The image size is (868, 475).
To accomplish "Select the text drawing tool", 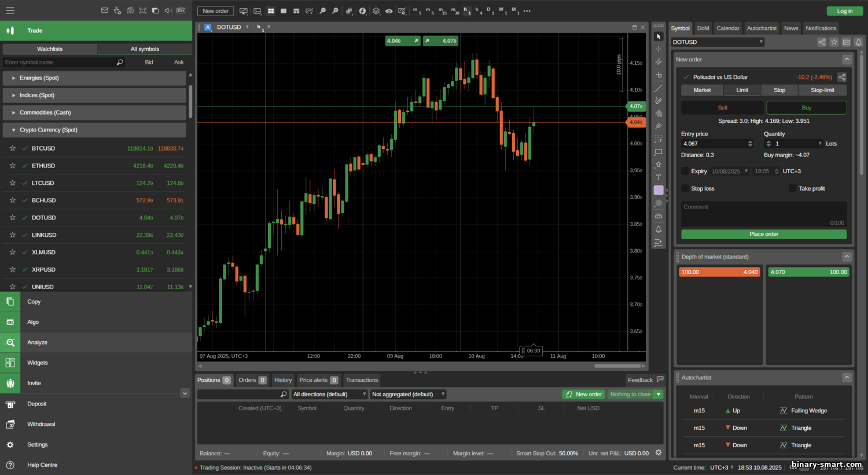I will tap(659, 177).
